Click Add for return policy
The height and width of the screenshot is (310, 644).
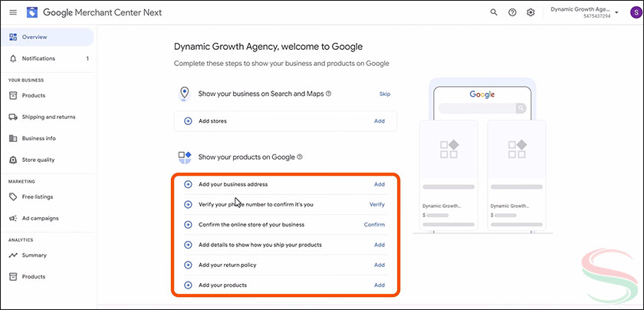379,265
